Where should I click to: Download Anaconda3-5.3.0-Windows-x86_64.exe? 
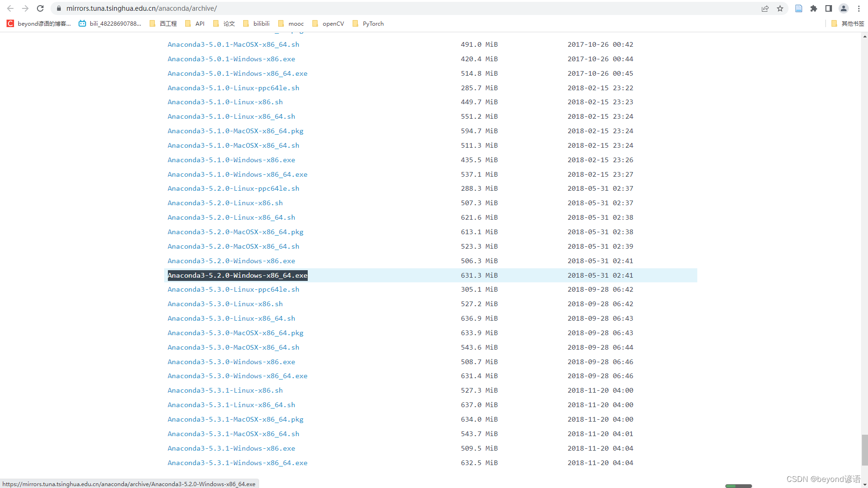click(x=238, y=376)
